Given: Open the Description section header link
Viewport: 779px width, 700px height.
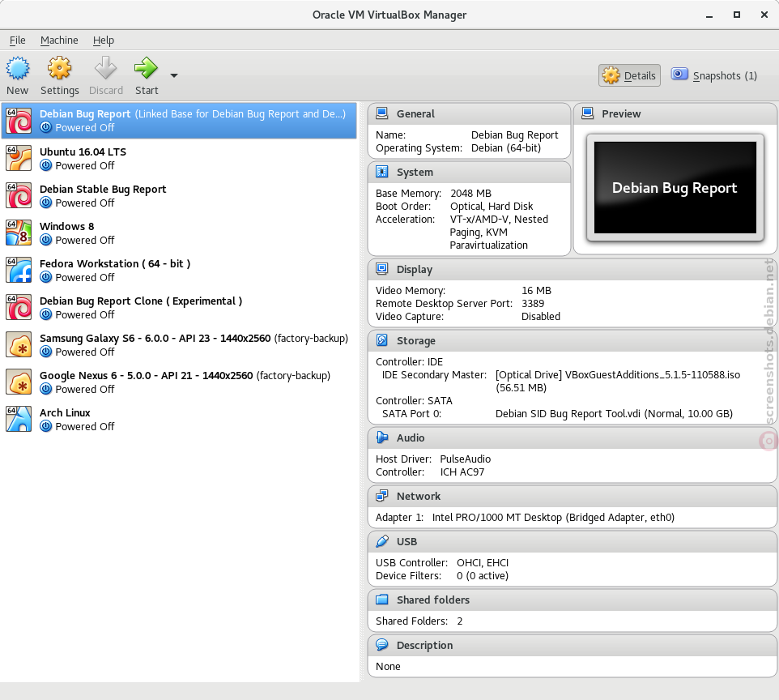Looking at the screenshot, I should click(424, 645).
